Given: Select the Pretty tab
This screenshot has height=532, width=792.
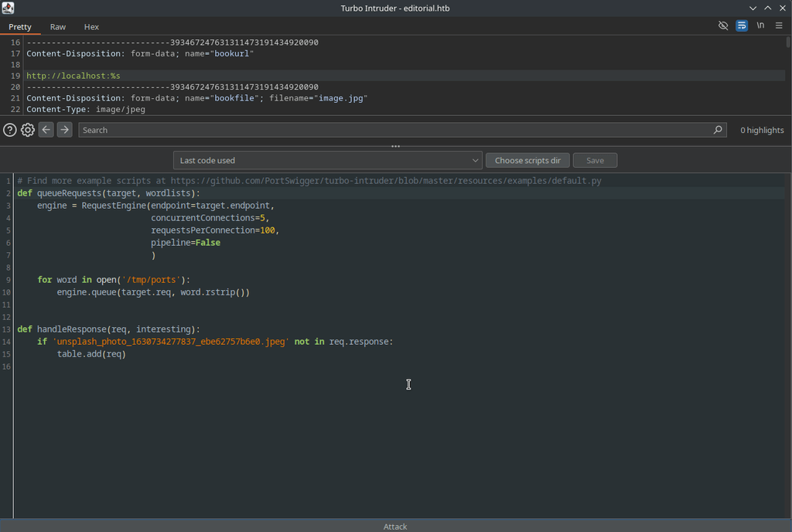Looking at the screenshot, I should (x=20, y=27).
